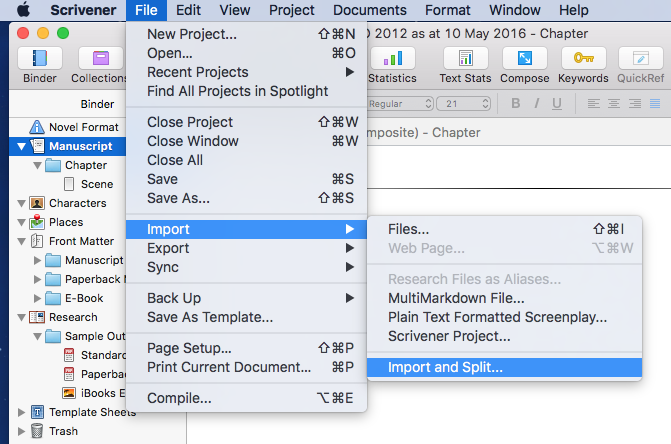The image size is (671, 444).
Task: Choose Page Setup... menu item
Action: click(246, 348)
